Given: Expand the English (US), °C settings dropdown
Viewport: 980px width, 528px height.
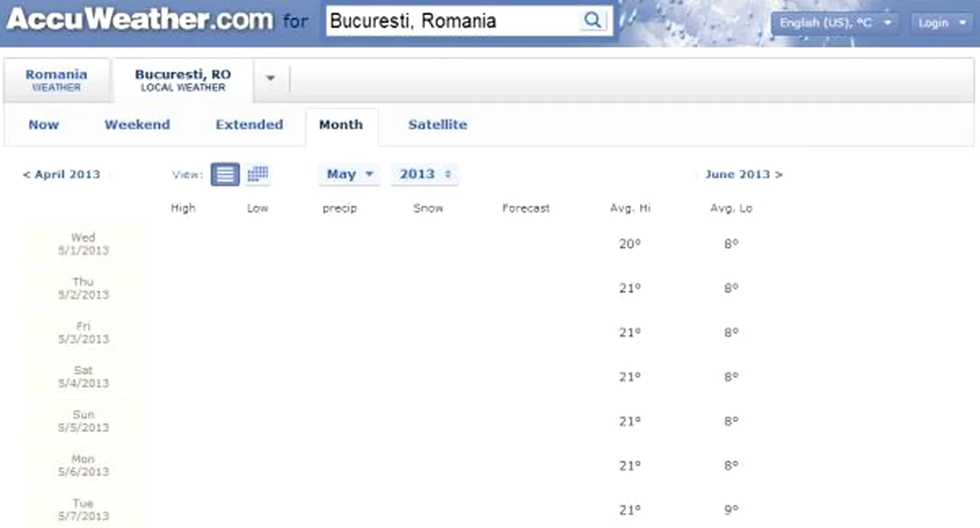Looking at the screenshot, I should [835, 23].
